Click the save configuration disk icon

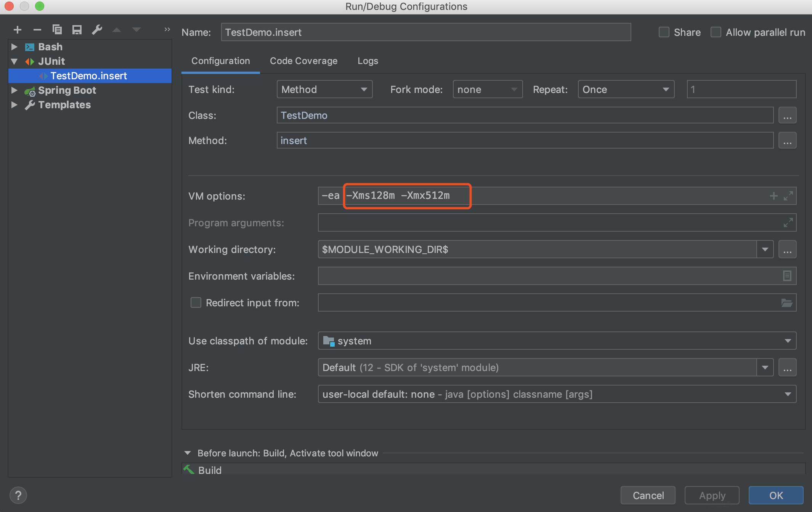[x=77, y=30]
